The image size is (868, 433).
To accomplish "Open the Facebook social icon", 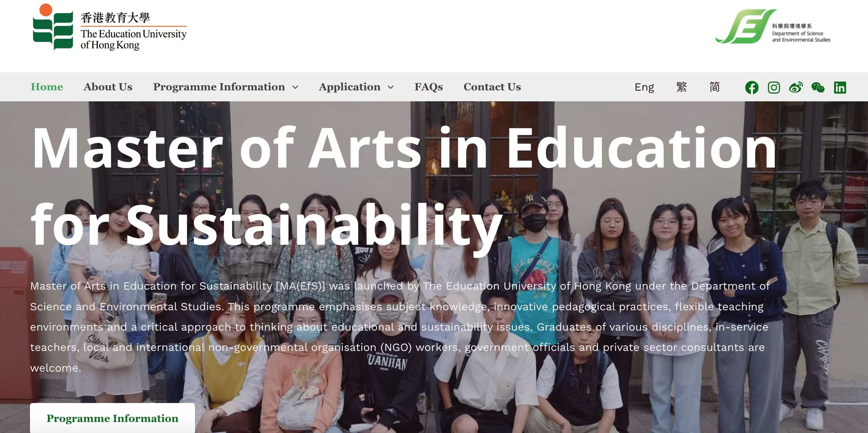I will pyautogui.click(x=752, y=87).
